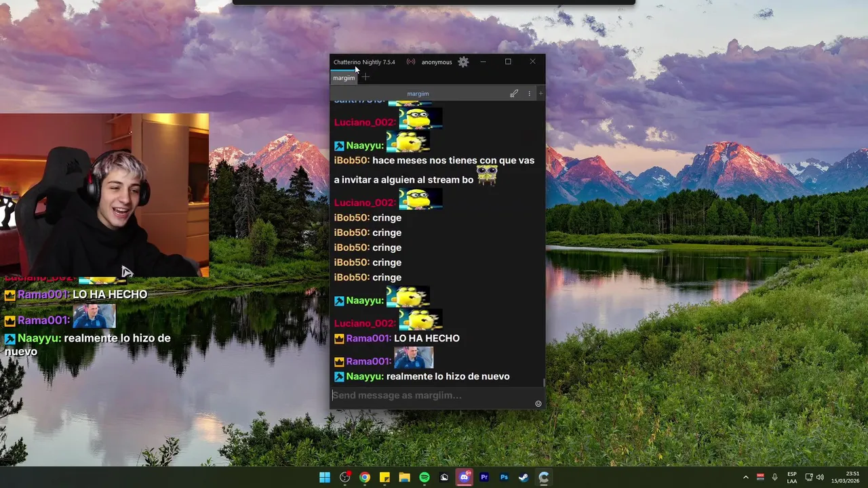Open Steam from the taskbar
The height and width of the screenshot is (488, 868).
[524, 477]
